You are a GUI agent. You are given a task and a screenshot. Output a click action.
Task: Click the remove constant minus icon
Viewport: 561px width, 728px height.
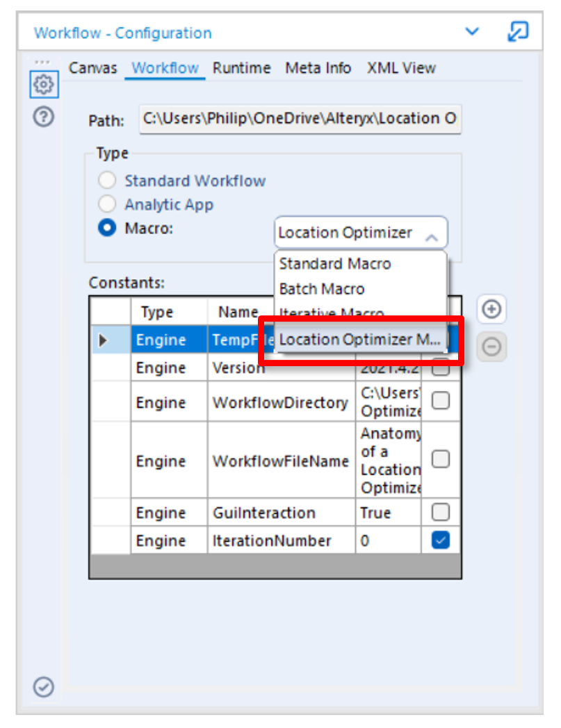[x=492, y=347]
